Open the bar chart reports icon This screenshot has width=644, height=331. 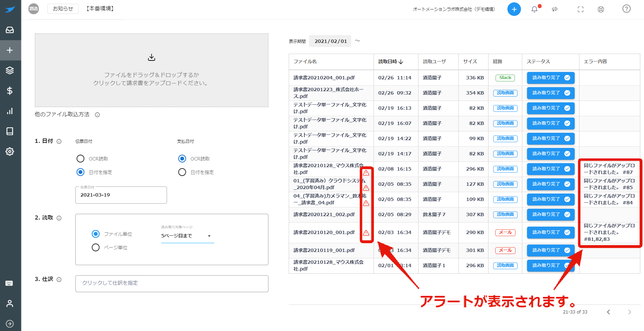pyautogui.click(x=10, y=111)
